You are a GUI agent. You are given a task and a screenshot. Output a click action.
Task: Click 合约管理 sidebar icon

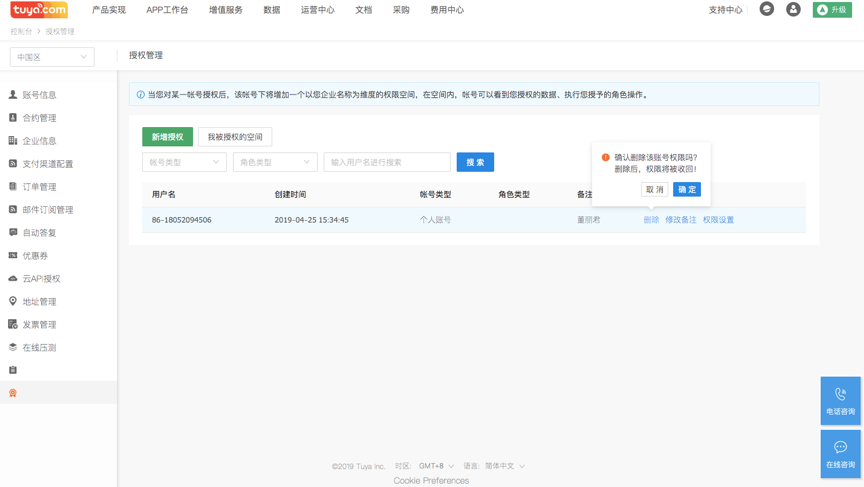[x=13, y=117]
